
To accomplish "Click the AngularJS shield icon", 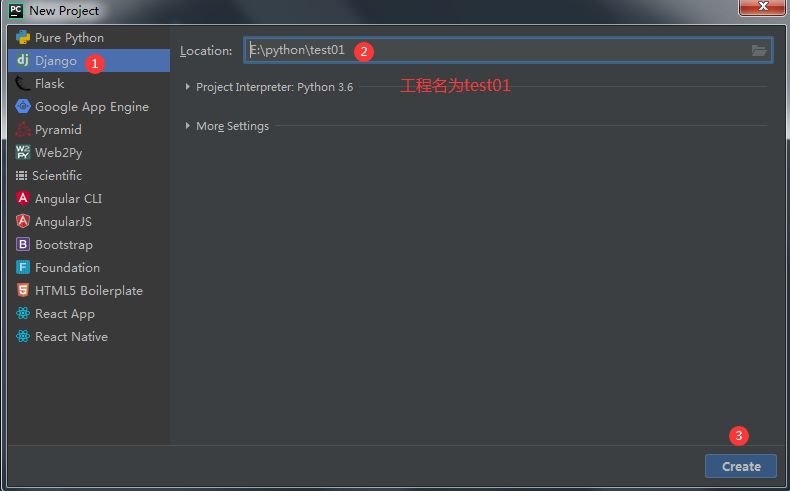I will click(x=23, y=221).
